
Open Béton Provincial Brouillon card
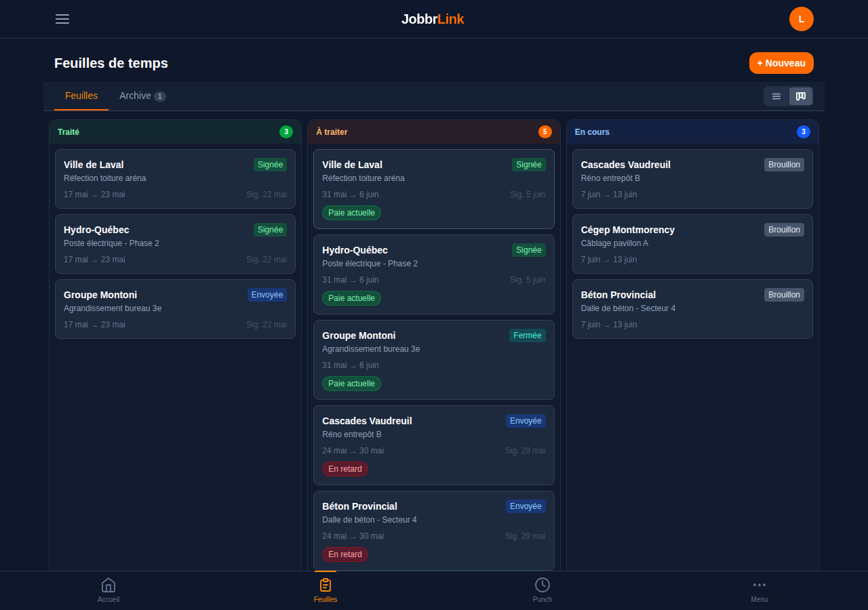[692, 309]
